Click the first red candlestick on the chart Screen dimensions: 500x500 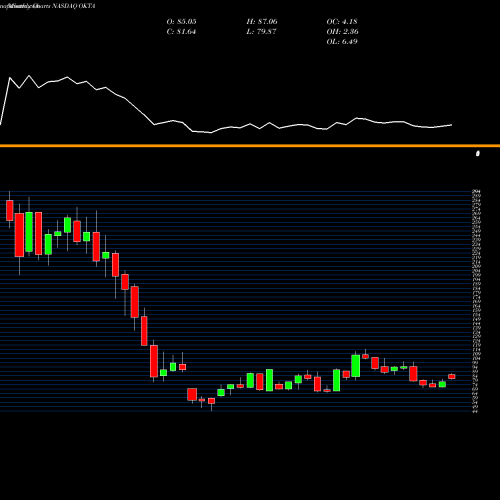point(10,210)
